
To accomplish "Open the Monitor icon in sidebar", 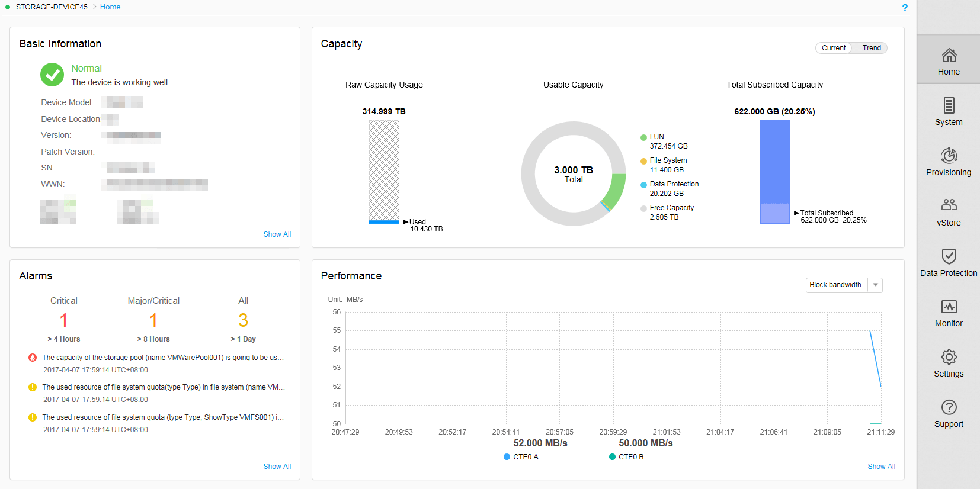I will [x=949, y=307].
